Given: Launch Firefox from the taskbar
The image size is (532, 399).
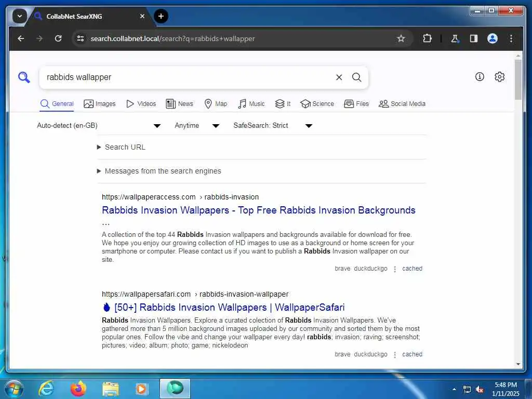Looking at the screenshot, I should (x=78, y=389).
